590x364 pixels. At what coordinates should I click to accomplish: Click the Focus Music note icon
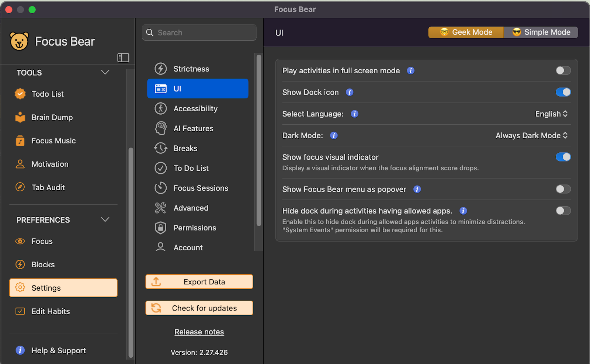click(20, 141)
